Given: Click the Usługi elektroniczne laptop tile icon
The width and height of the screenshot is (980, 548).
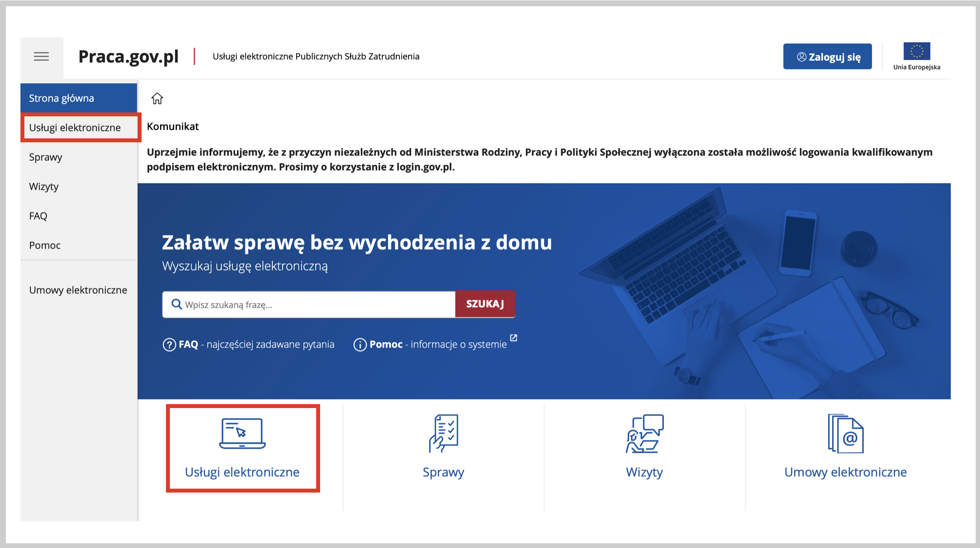Looking at the screenshot, I should [x=242, y=433].
